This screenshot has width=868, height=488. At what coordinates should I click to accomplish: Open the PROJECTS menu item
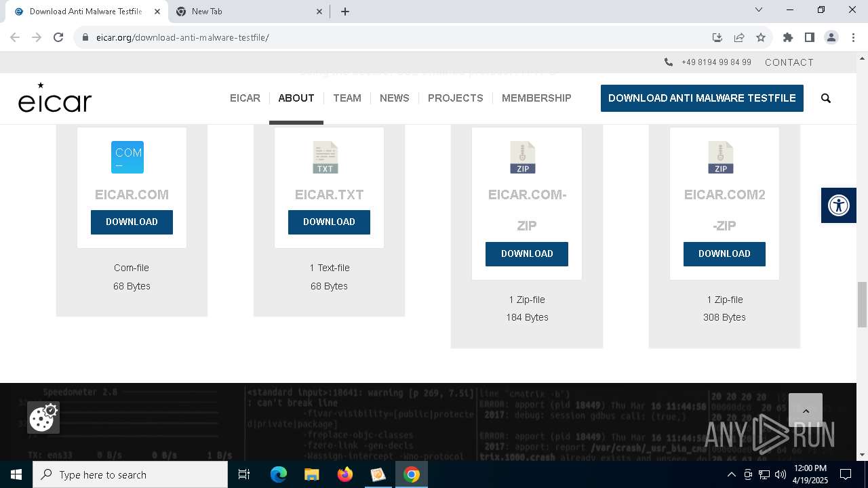click(x=456, y=98)
